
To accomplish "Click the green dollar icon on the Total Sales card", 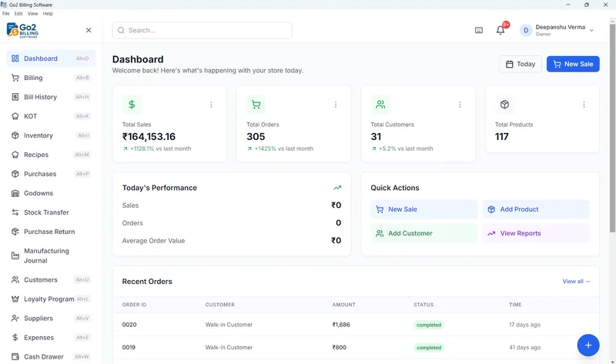I will [x=132, y=105].
